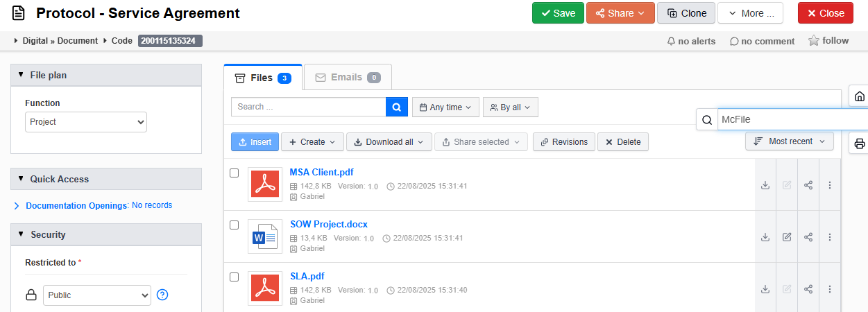
Task: Open the Create dropdown
Action: 312,141
